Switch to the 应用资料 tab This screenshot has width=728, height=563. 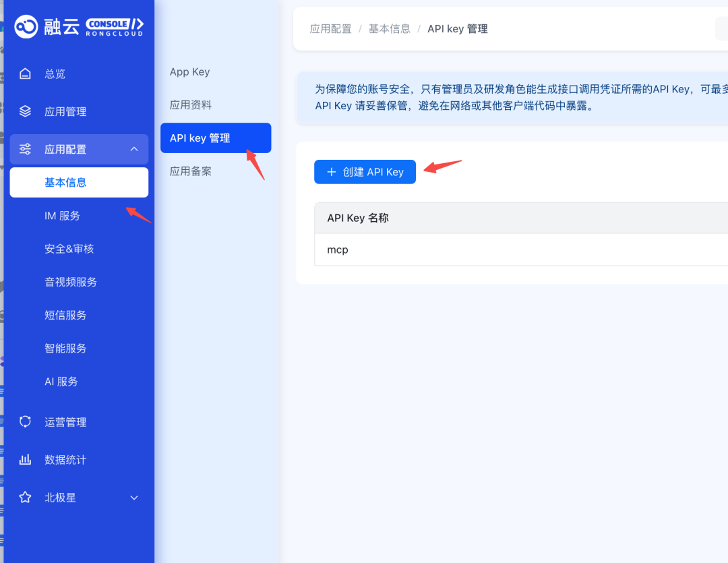(x=190, y=105)
